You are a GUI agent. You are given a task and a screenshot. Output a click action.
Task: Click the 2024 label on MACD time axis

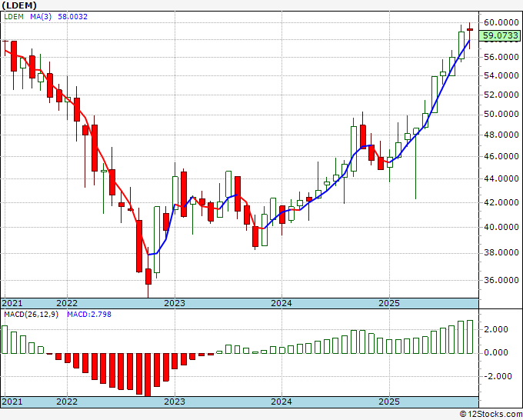point(281,402)
